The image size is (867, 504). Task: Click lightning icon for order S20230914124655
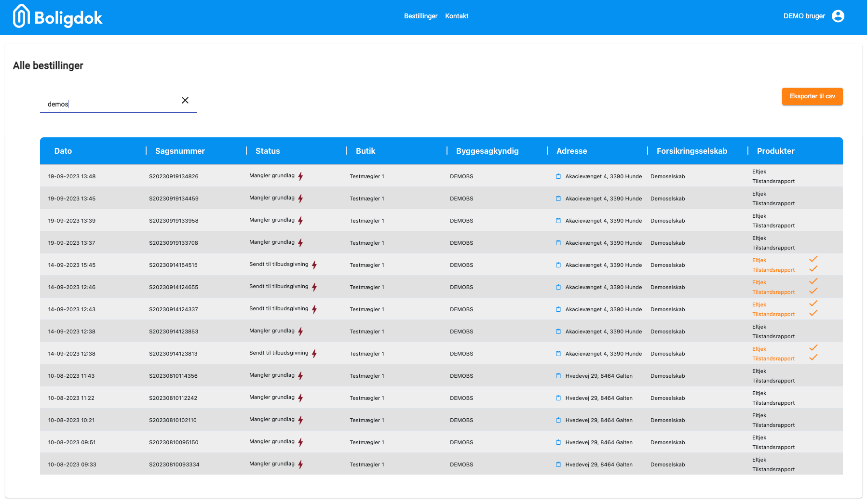click(x=314, y=287)
